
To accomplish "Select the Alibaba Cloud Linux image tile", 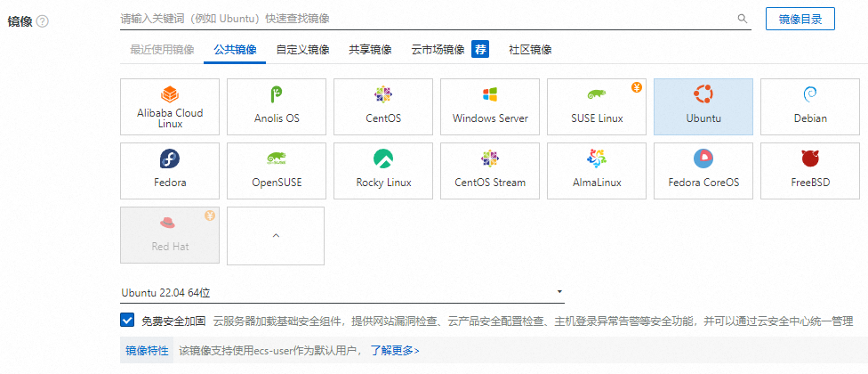I will click(x=170, y=107).
